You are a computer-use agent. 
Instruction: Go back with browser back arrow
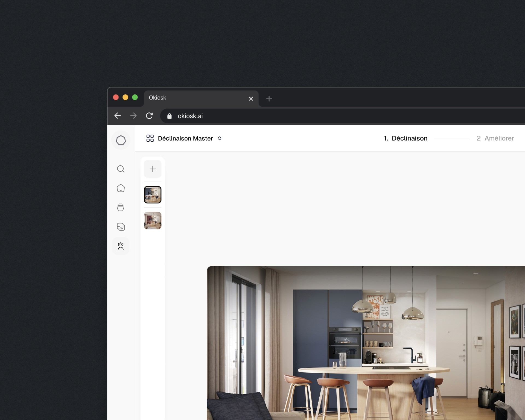click(118, 116)
